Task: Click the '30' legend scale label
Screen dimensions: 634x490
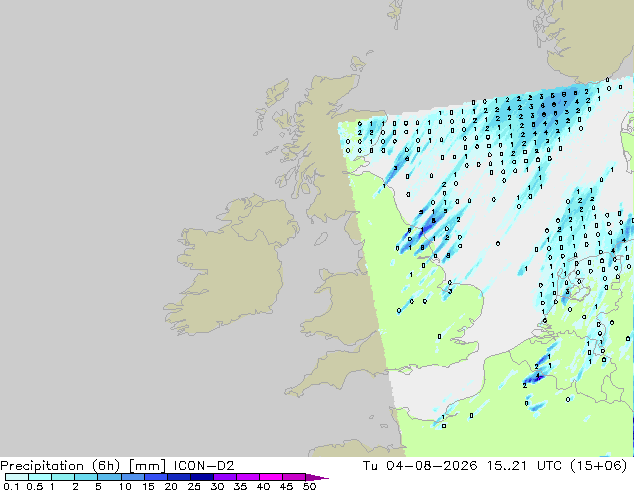Action: click(217, 486)
